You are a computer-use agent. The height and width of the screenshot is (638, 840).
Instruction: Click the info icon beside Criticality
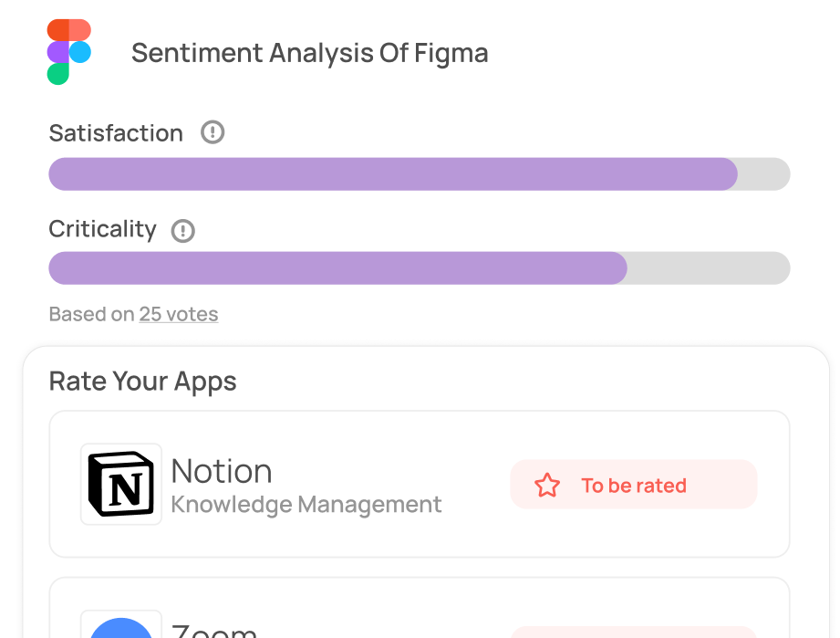(x=183, y=230)
